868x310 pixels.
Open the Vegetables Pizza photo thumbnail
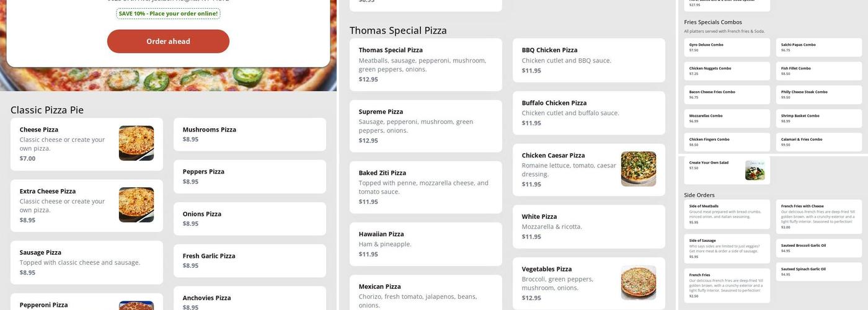[638, 283]
